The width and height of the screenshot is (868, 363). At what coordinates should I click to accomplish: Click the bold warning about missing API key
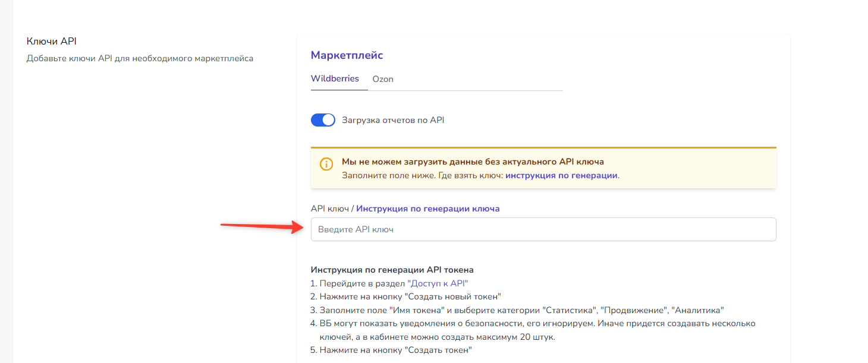(473, 162)
